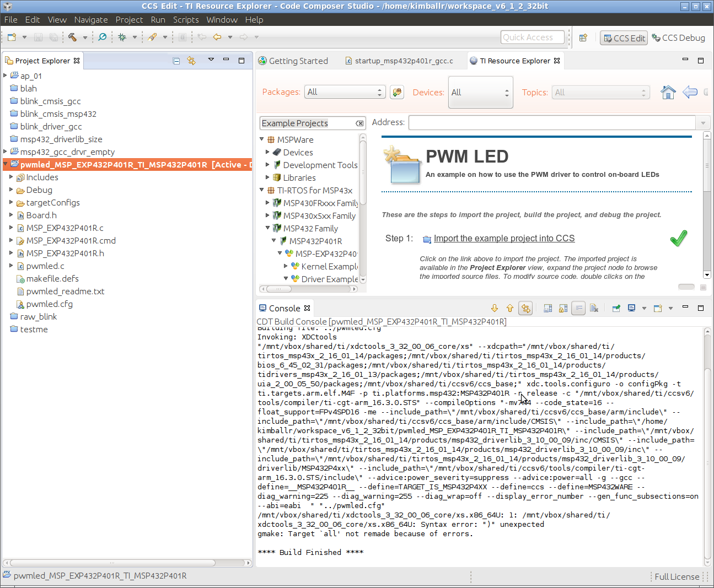Open the Navigate menu
This screenshot has height=588, width=714.
tap(91, 19)
